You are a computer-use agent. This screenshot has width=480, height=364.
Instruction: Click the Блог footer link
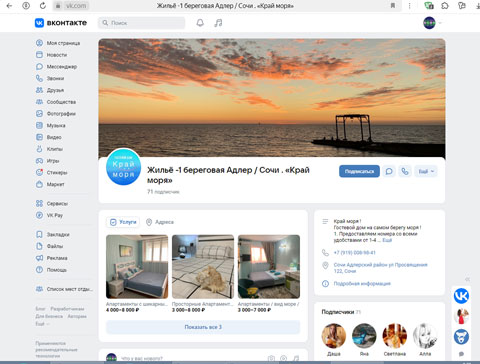click(40, 309)
